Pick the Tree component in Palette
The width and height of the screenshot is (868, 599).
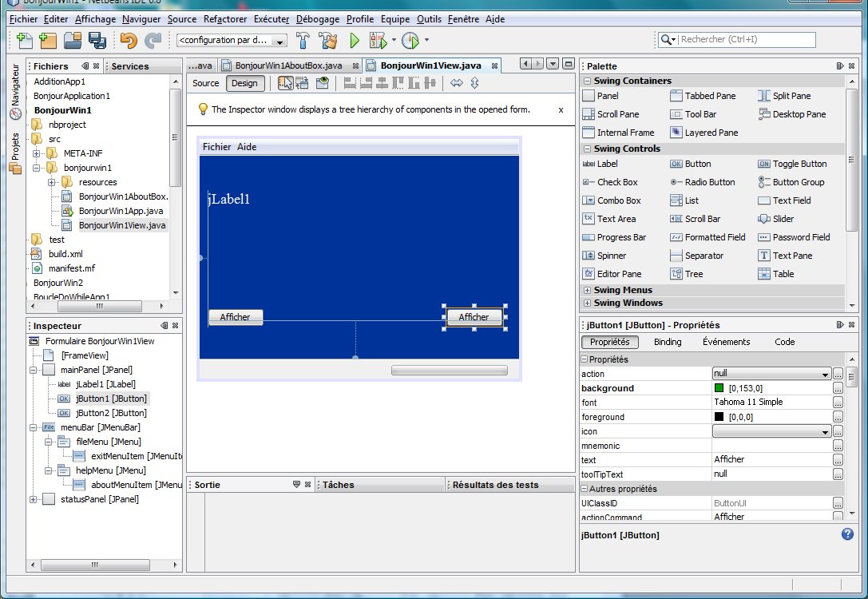coord(687,273)
